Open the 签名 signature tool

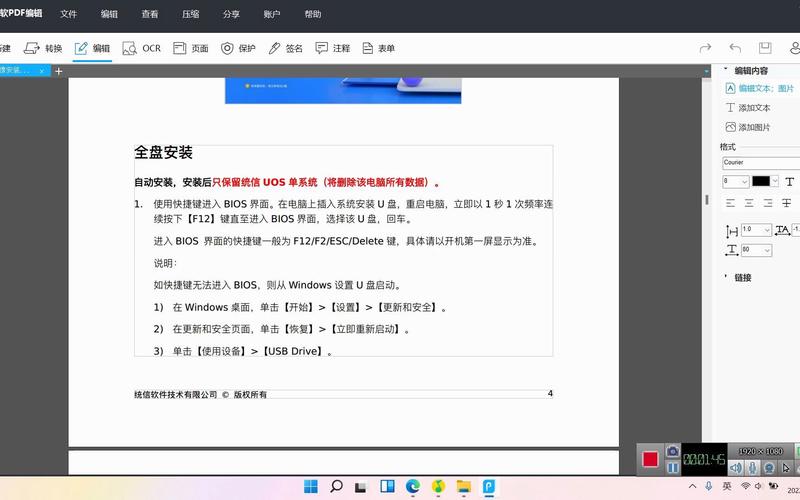coord(285,48)
